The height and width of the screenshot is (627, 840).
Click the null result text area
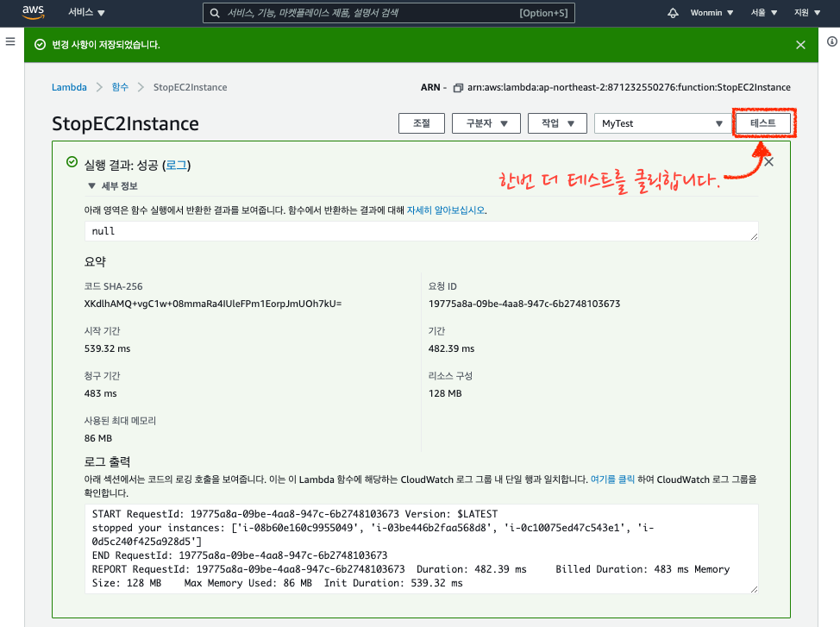point(421,231)
